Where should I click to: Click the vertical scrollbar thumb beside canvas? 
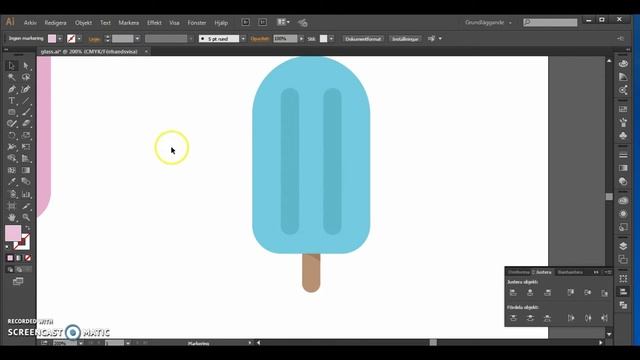coord(609,197)
